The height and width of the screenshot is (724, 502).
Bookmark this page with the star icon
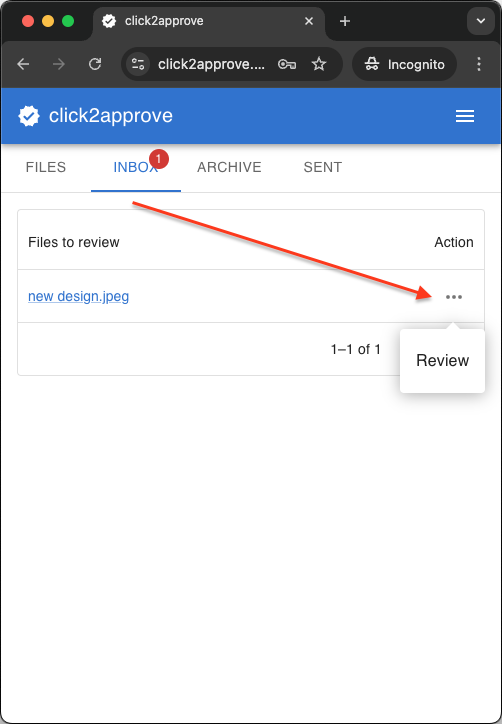pos(319,64)
